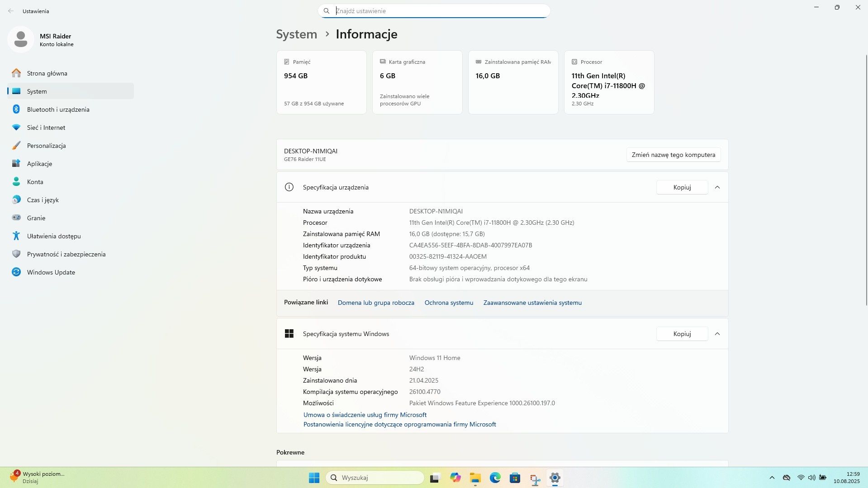Click the Windows logo by Specyfikacja systemu

point(289,334)
